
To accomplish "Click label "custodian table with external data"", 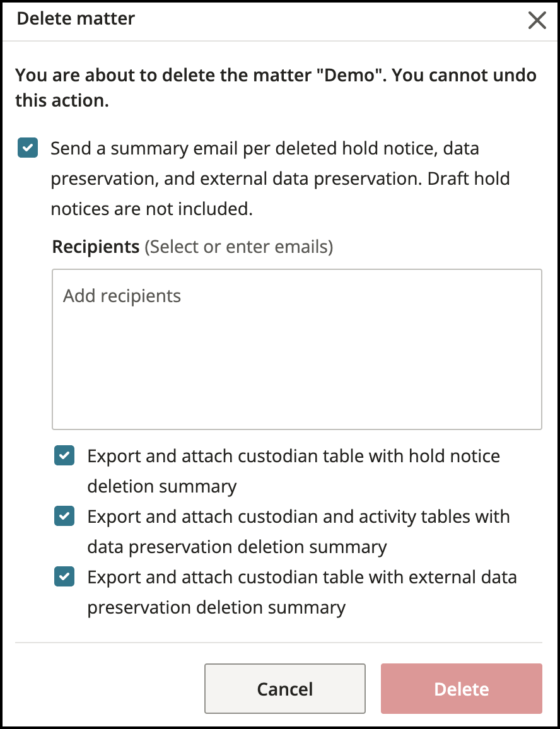I will pyautogui.click(x=377, y=577).
